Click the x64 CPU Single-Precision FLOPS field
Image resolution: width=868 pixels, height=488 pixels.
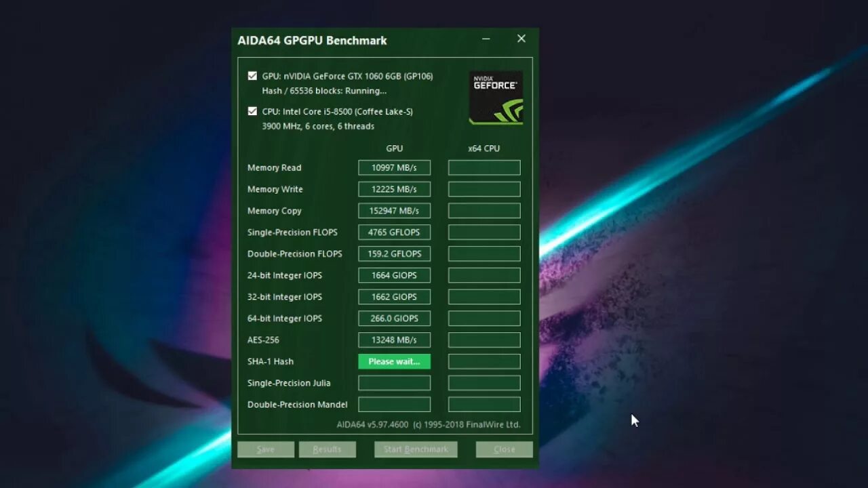tap(484, 232)
